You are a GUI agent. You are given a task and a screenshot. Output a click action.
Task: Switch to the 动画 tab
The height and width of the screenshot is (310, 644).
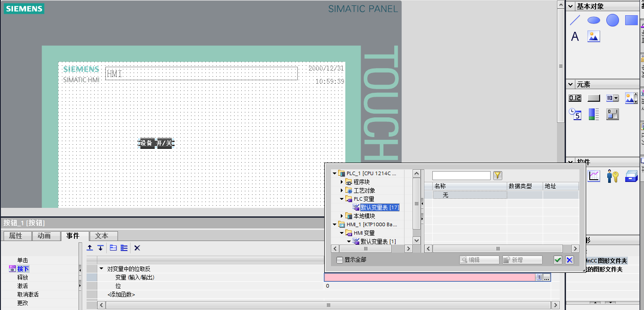pos(44,236)
